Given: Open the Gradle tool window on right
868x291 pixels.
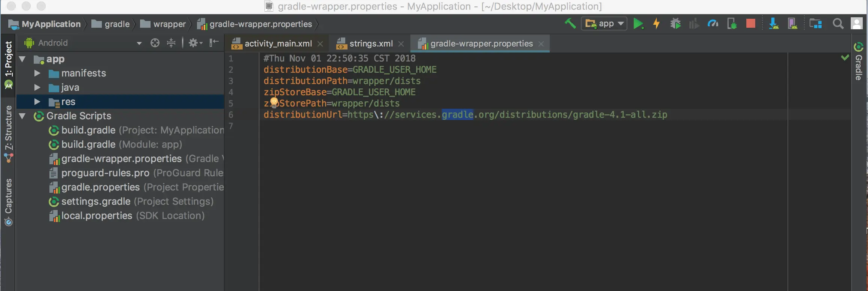Looking at the screenshot, I should pos(859,61).
